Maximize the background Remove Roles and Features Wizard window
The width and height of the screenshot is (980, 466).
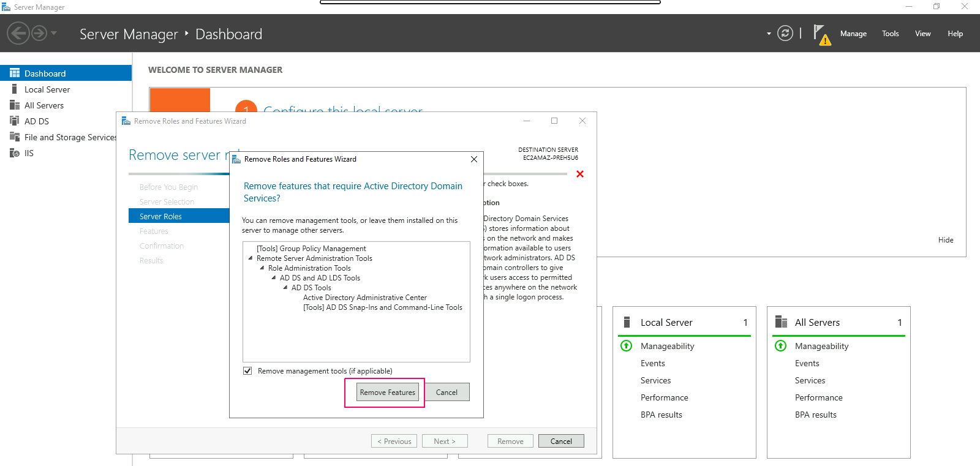554,121
